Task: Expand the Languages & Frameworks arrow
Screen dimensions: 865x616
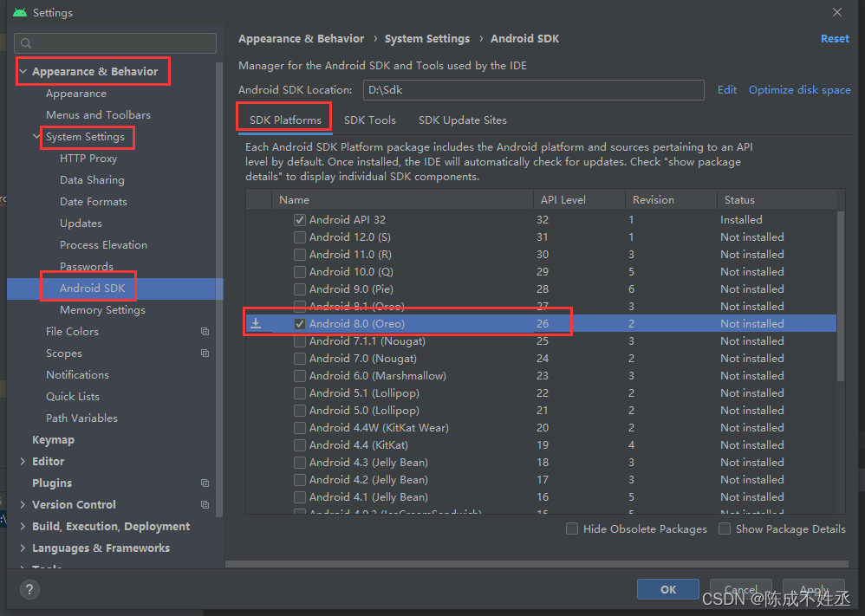Action: point(23,548)
